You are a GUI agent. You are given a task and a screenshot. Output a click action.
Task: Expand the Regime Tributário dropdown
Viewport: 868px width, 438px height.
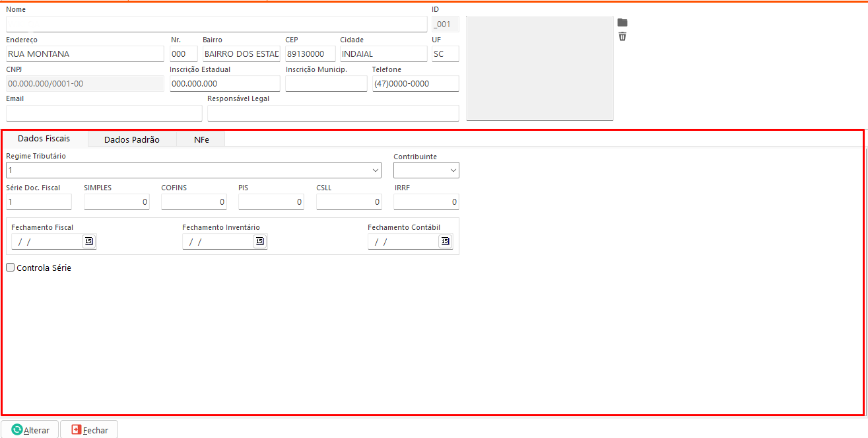coord(374,170)
